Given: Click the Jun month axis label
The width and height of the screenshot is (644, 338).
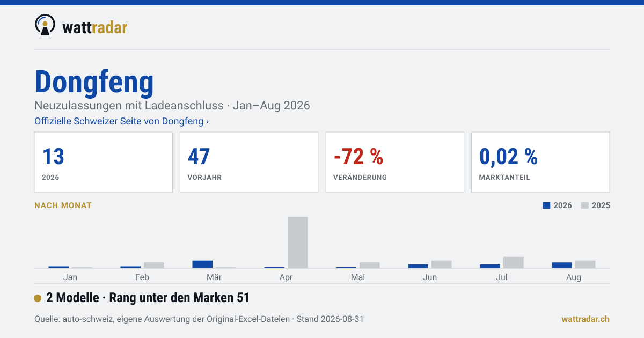Looking at the screenshot, I should [x=430, y=277].
